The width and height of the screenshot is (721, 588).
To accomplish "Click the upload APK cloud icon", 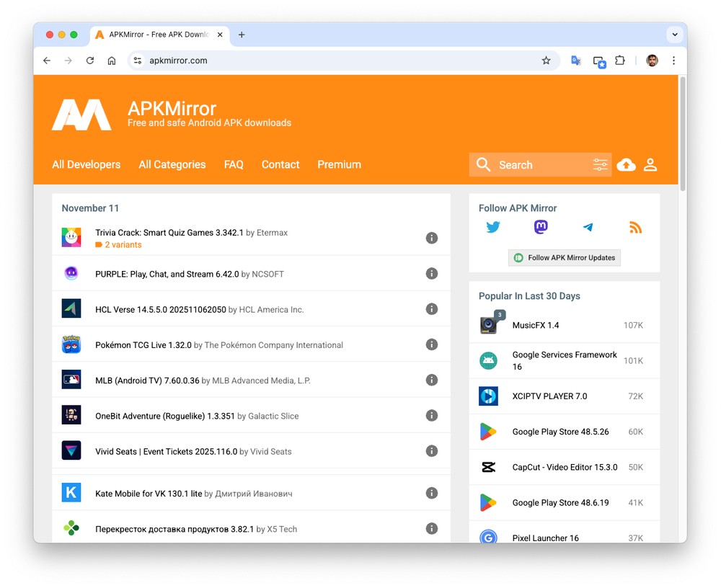I will [627, 165].
